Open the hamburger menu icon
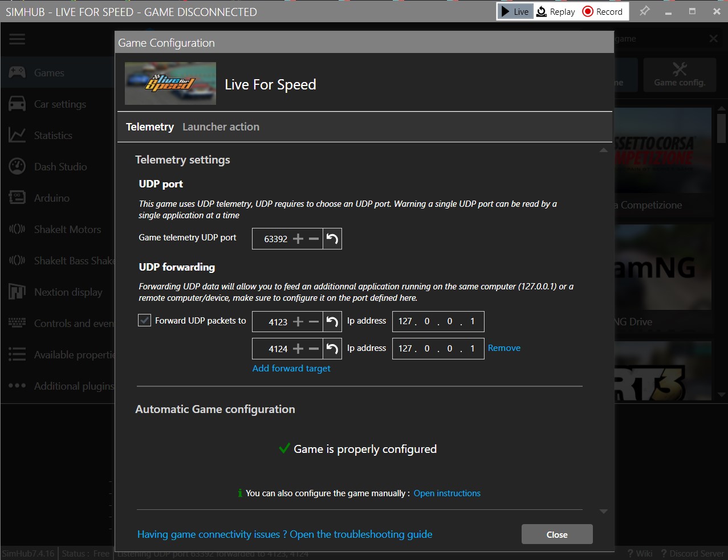The width and height of the screenshot is (728, 560). pyautogui.click(x=17, y=39)
